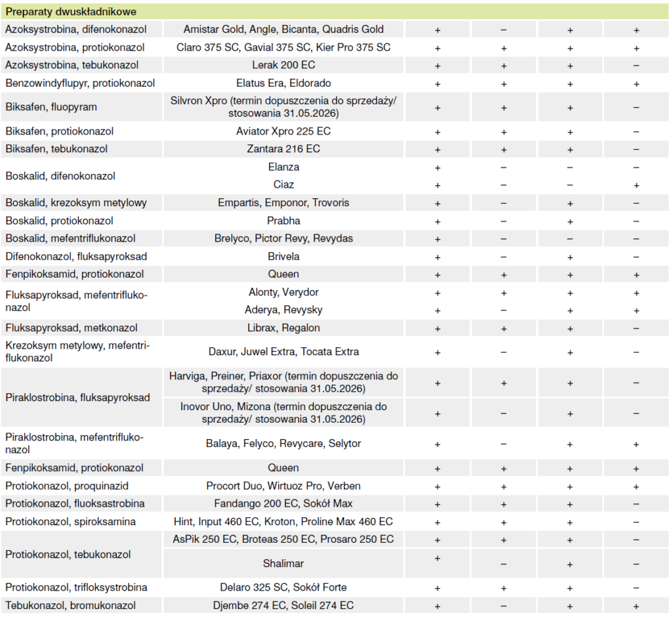Click the minus sign in the Lerak 200 EC row
672x617 pixels.
pos(636,66)
